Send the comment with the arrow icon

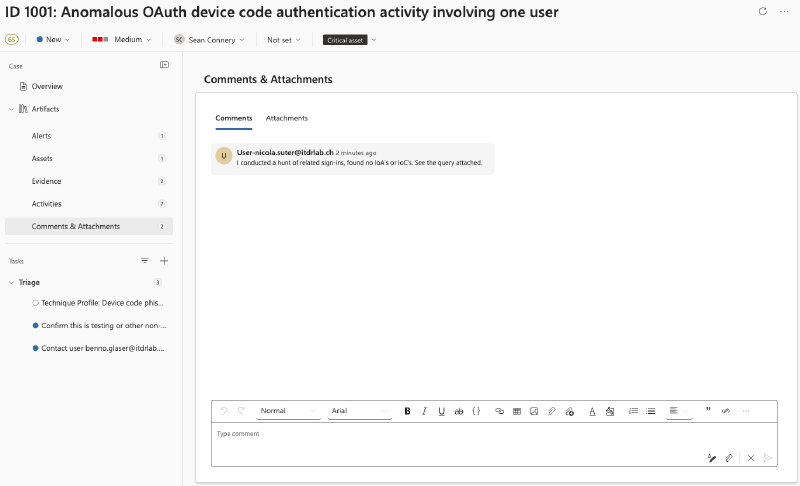pos(768,458)
